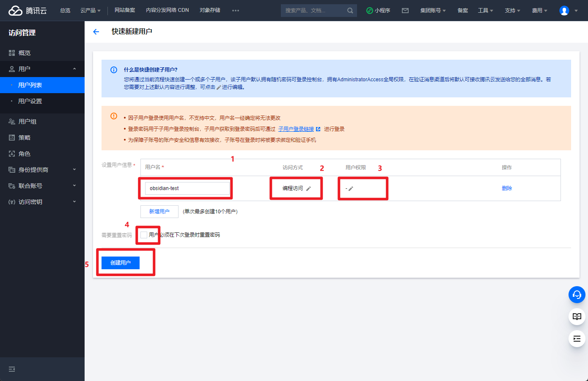Screen dimensions: 588x381
Task: Go back with the blue arrow icon
Action: pos(96,32)
